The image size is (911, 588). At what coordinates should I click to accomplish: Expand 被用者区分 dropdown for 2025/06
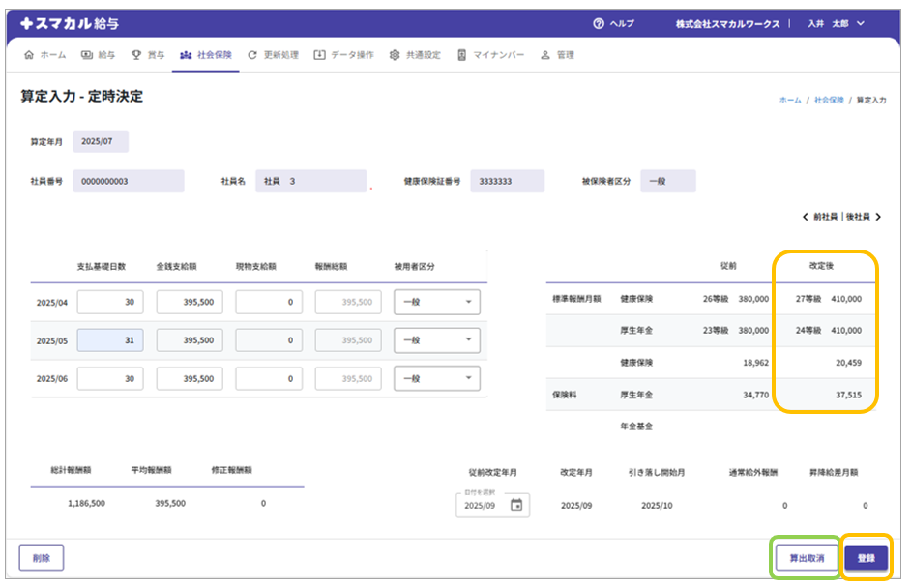click(436, 378)
